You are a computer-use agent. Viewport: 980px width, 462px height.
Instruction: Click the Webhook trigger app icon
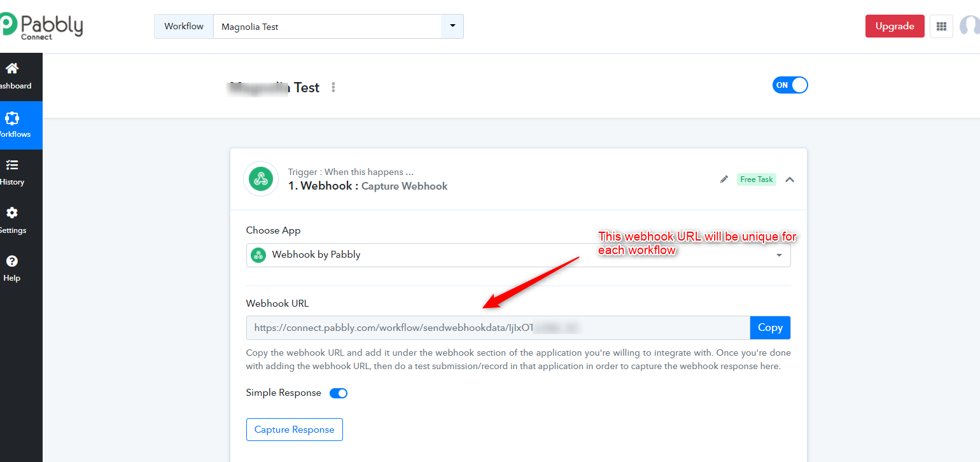point(261,179)
